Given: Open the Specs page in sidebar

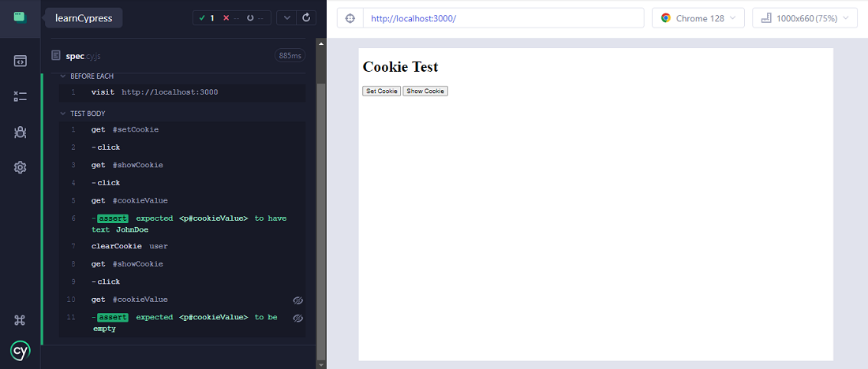Looking at the screenshot, I should 20,61.
